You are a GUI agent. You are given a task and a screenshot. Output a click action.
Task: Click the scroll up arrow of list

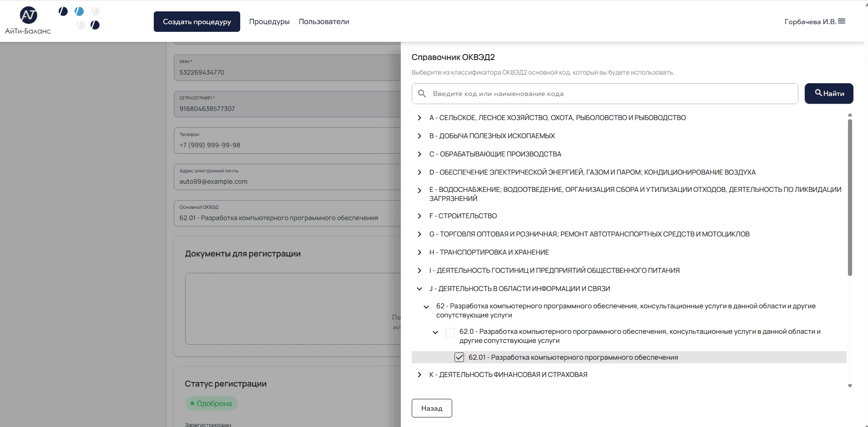[x=850, y=115]
